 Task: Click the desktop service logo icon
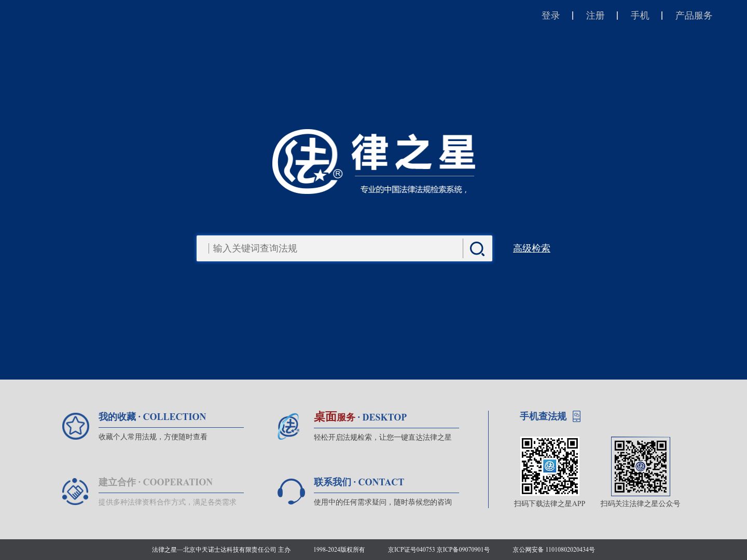pos(288,426)
